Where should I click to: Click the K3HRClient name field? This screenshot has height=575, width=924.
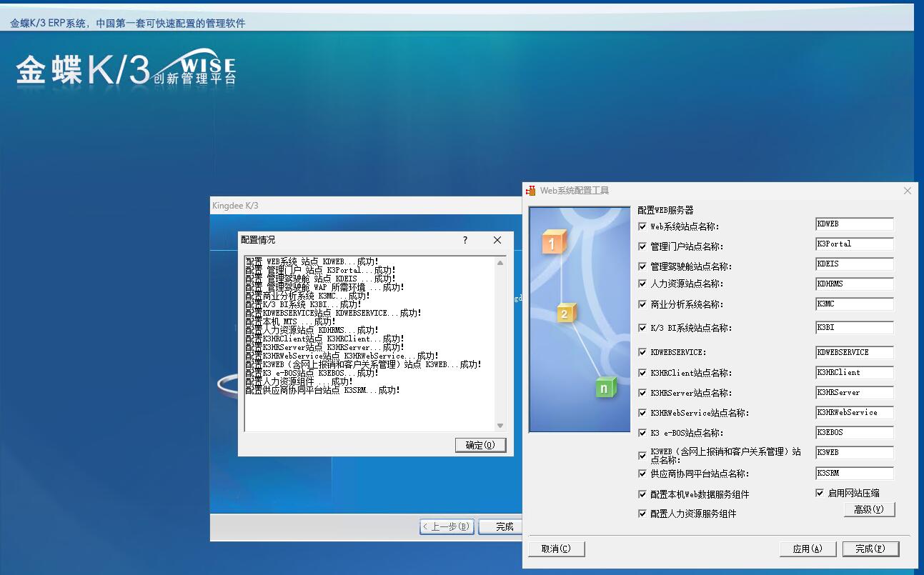[855, 373]
